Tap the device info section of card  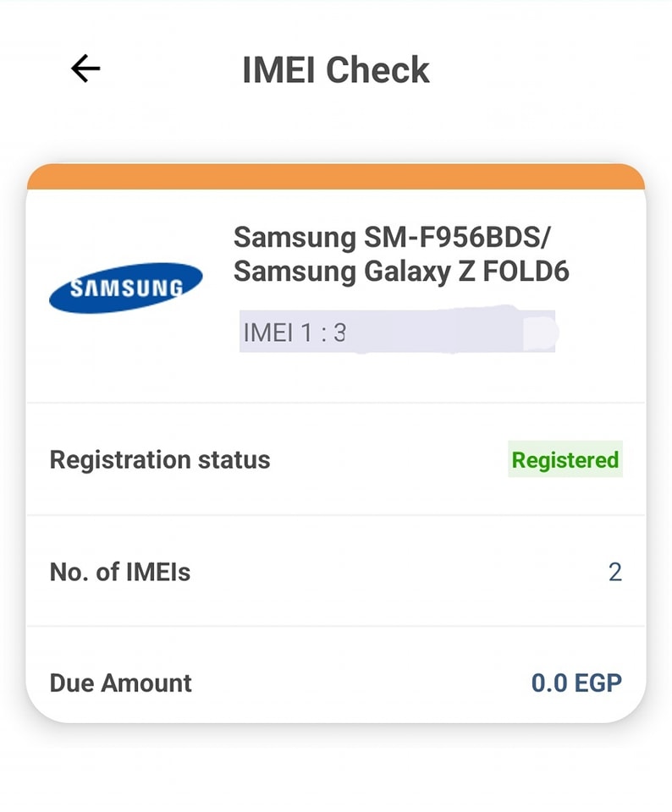336,296
